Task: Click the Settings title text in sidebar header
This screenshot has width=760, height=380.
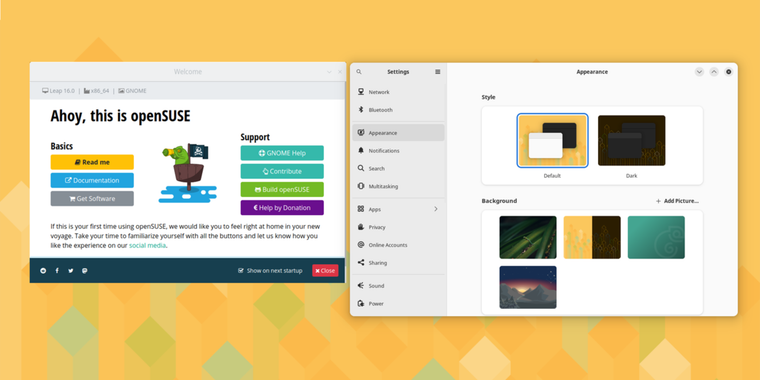Action: 398,72
